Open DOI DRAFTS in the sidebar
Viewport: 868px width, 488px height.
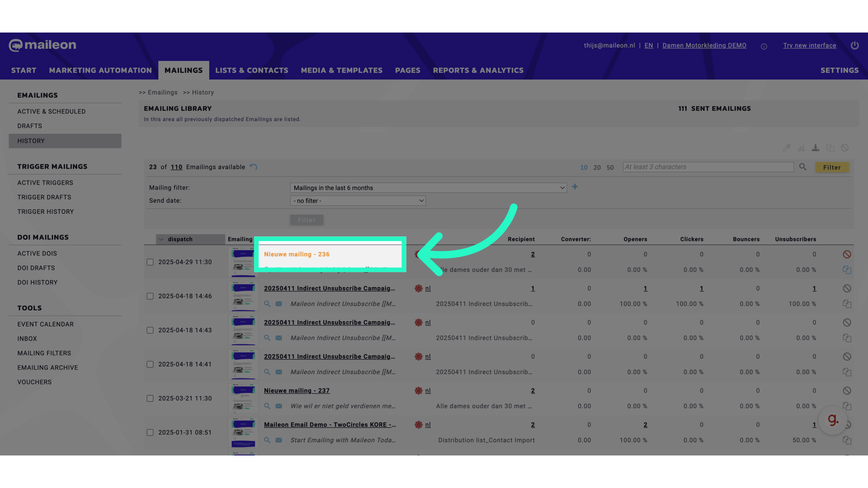36,268
